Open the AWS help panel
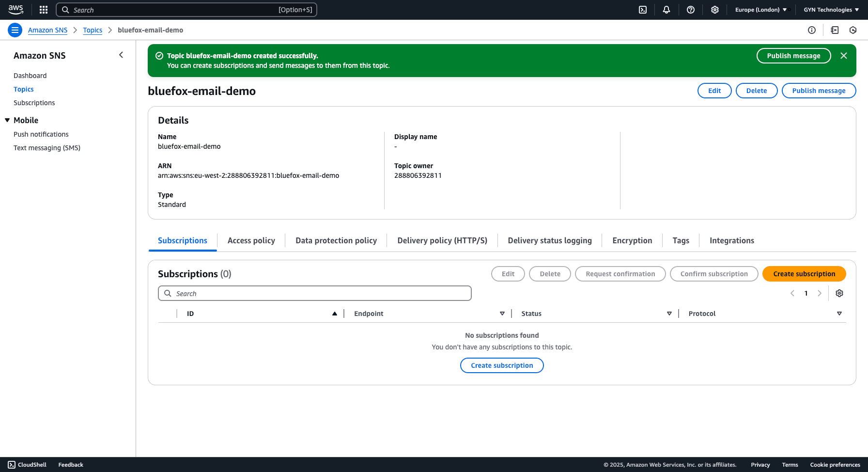Image resolution: width=868 pixels, height=472 pixels. point(691,9)
